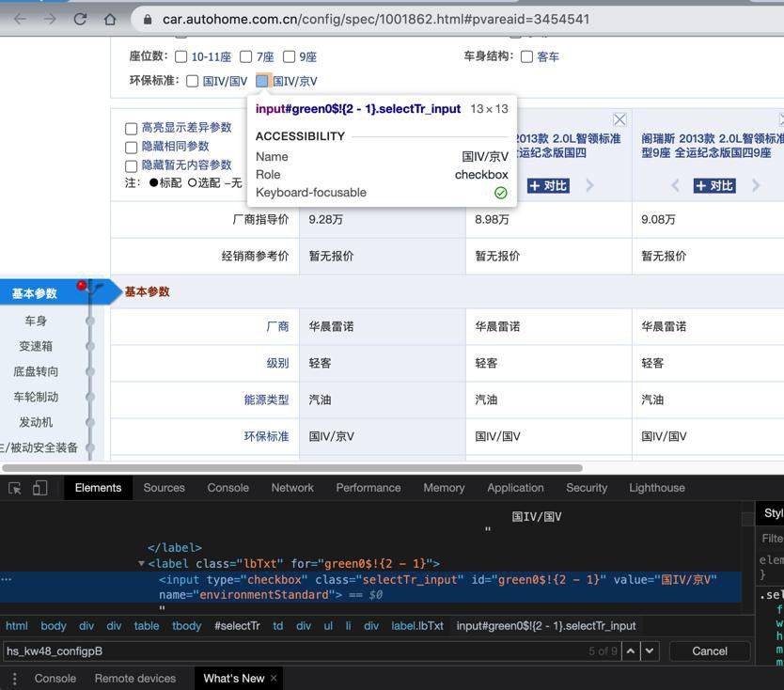Viewport: 784px width, 690px height.
Task: Open the Elements tab
Action: point(98,488)
